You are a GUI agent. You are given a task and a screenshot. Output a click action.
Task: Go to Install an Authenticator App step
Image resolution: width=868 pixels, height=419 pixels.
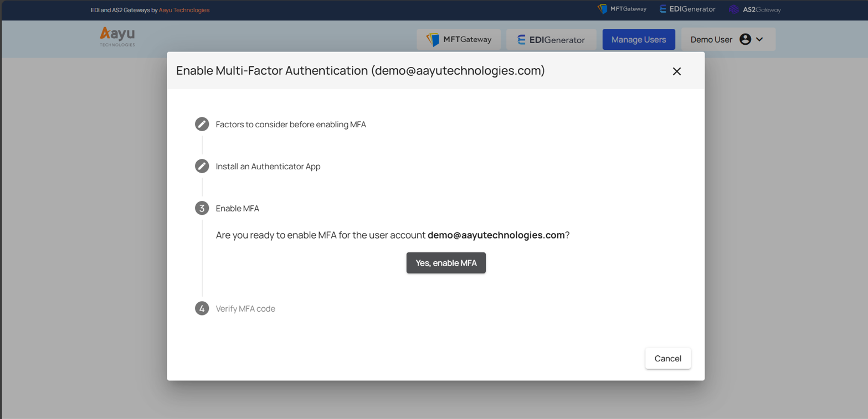[268, 167]
